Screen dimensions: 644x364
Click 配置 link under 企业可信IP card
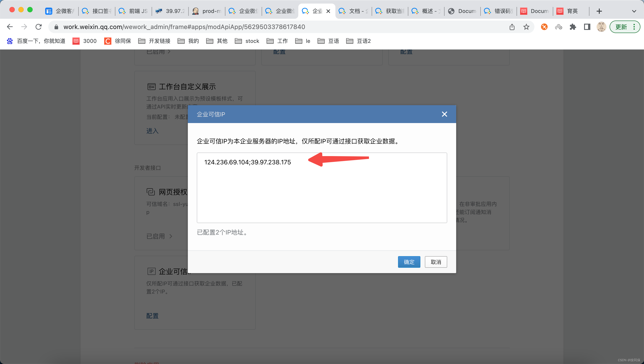[x=153, y=316]
